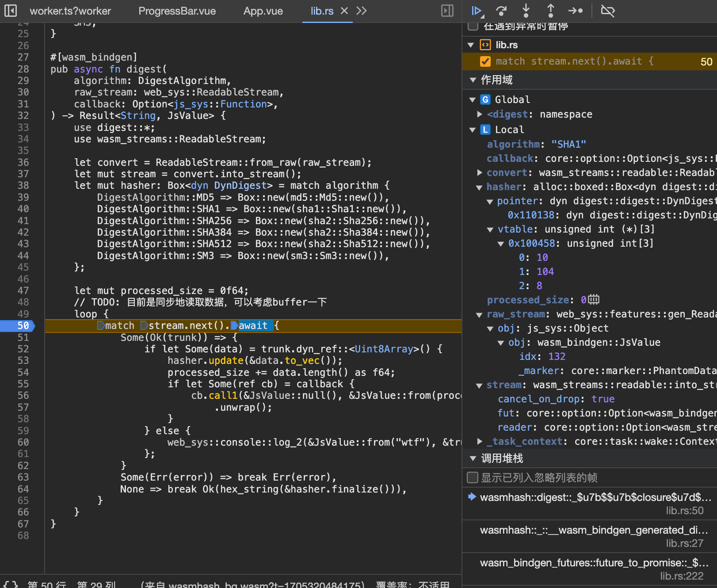
Task: Toggle breakpoint on line 50 gutter
Action: coord(18,326)
